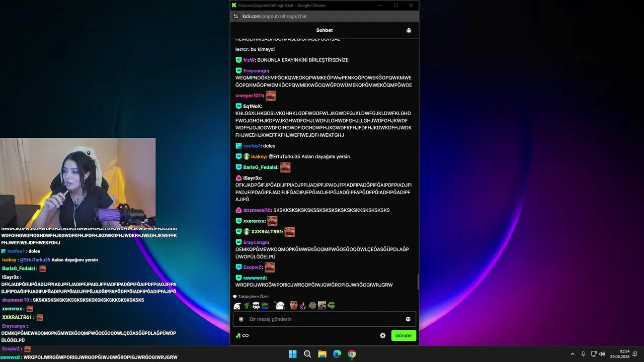
Task: Show hidden system tray icons
Action: (572, 354)
